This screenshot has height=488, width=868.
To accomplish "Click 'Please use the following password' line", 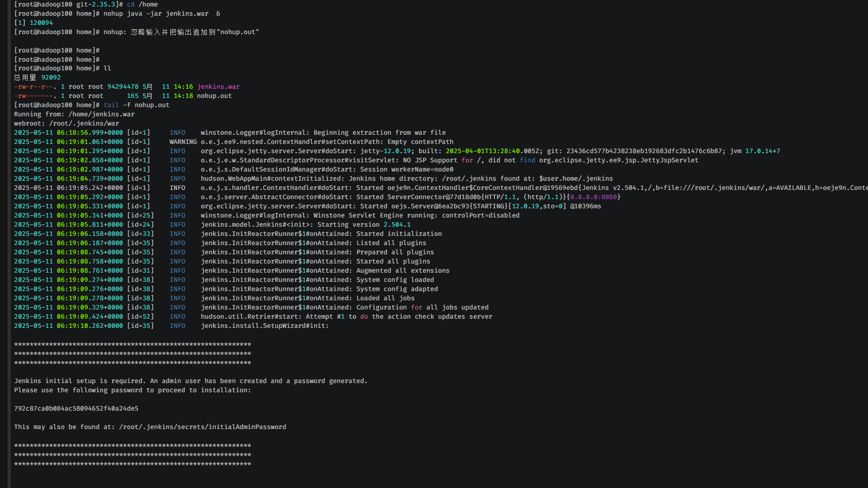I will point(133,390).
